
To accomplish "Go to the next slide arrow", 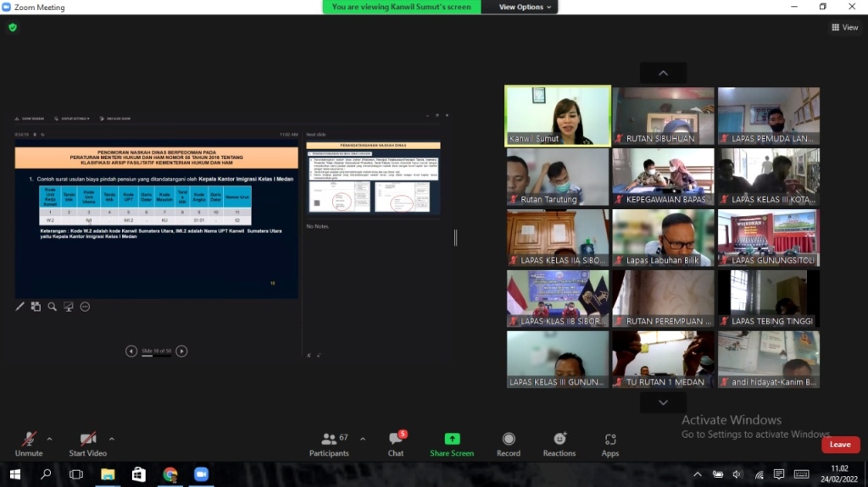I will point(181,351).
